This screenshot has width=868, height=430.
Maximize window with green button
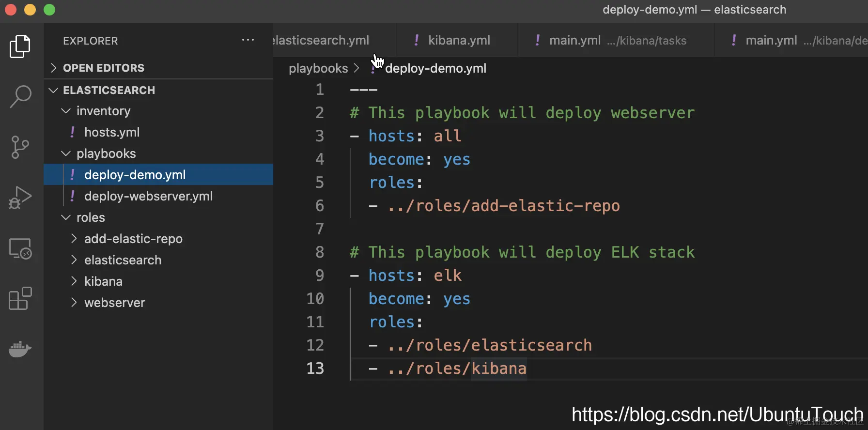[49, 10]
